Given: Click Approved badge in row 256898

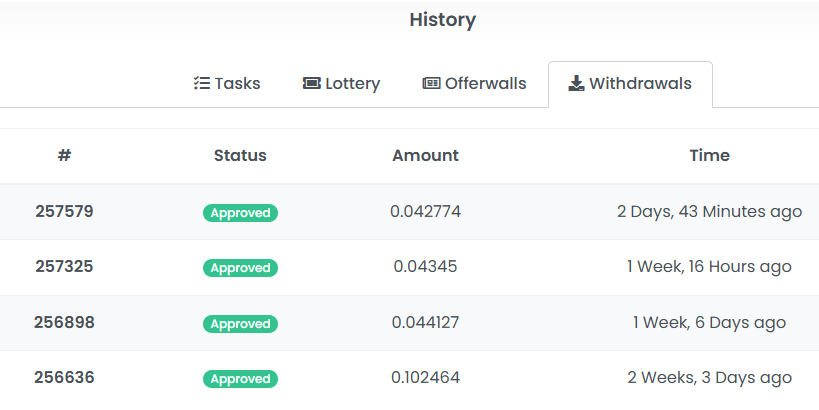Looking at the screenshot, I should 240,324.
